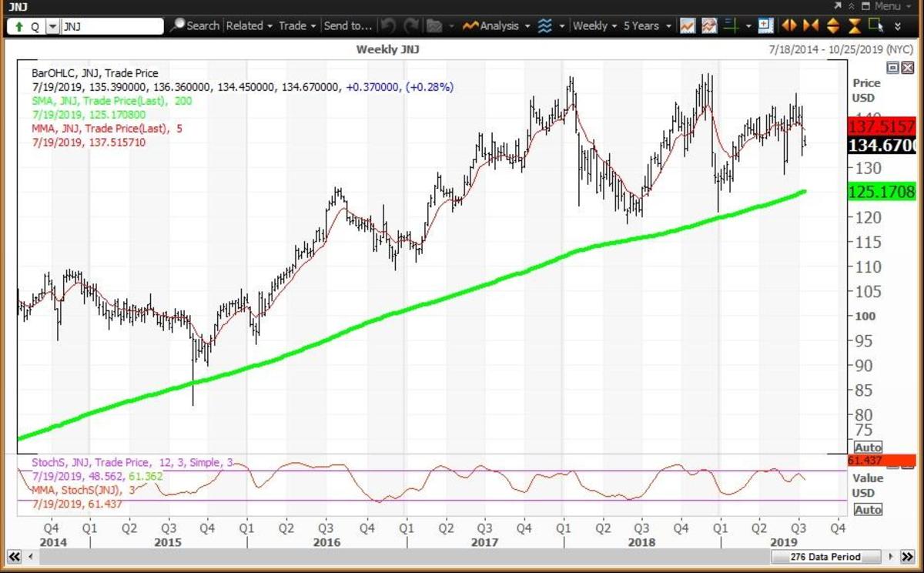Toggle Auto scale on the price axis
Image resolution: width=924 pixels, height=573 pixels.
pyautogui.click(x=868, y=447)
